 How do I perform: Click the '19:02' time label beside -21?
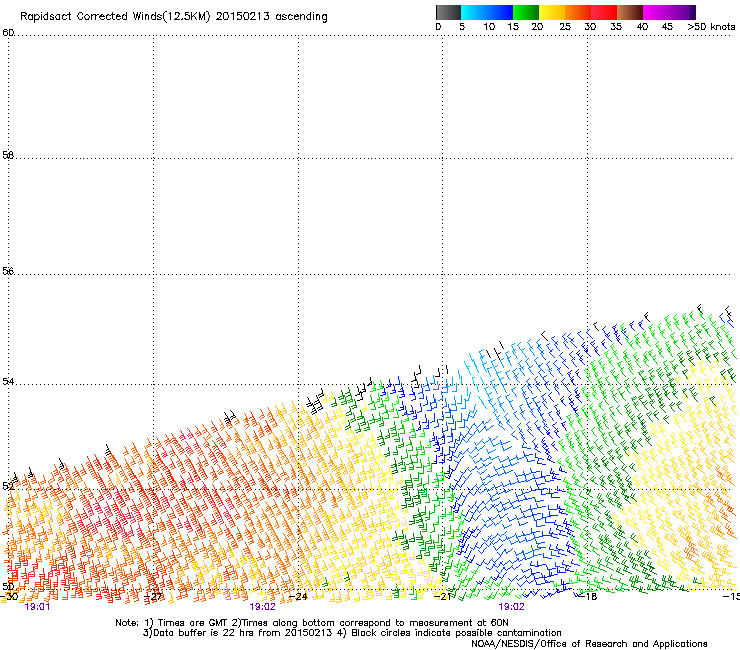[x=512, y=607]
